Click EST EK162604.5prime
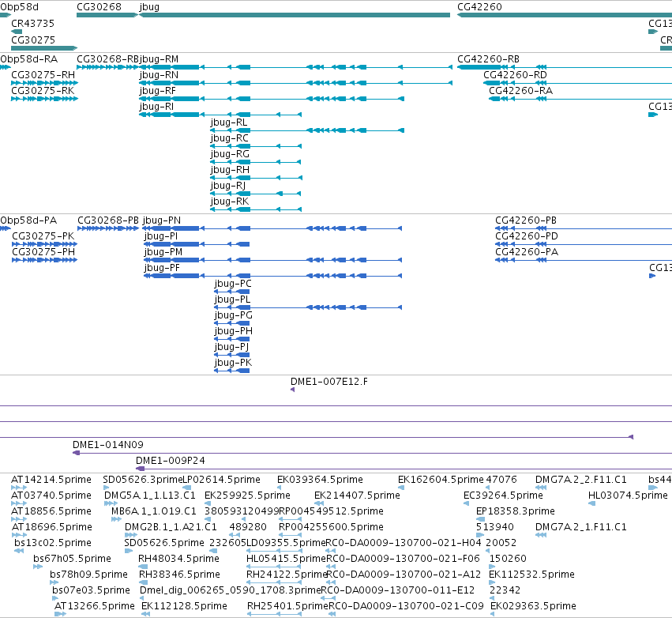The image size is (672, 618). click(441, 480)
